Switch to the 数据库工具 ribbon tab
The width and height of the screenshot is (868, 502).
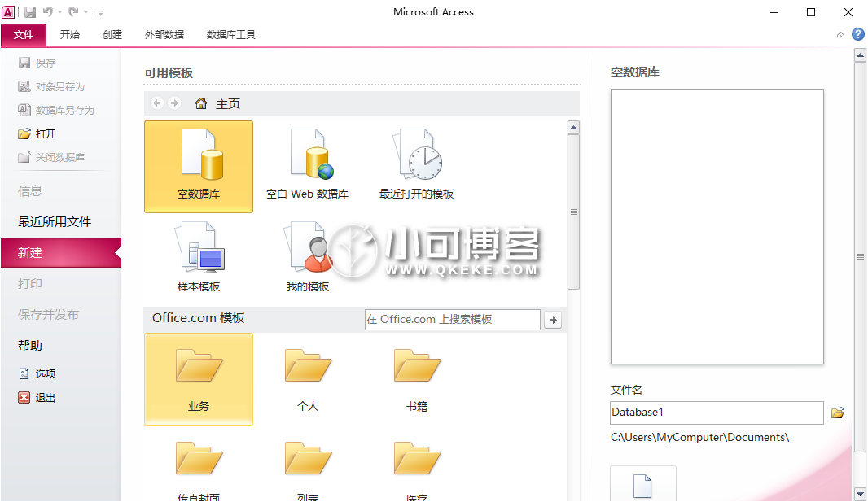tap(230, 35)
